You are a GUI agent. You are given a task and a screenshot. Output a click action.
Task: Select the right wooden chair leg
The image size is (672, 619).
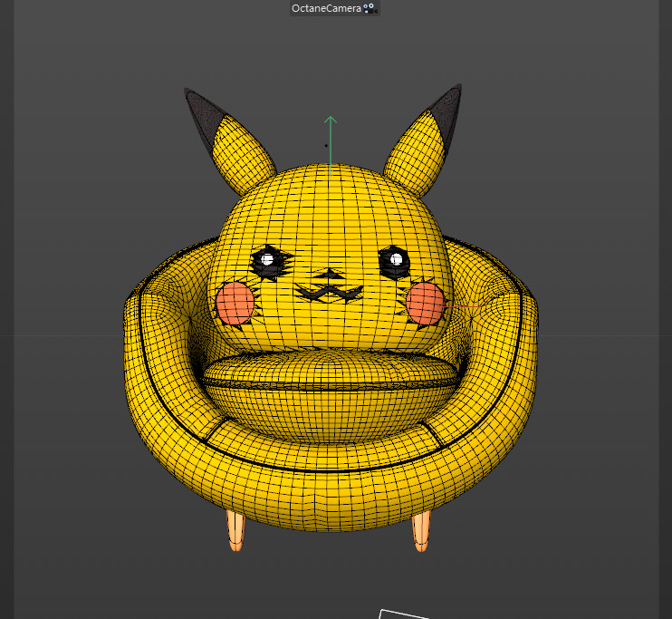[421, 530]
